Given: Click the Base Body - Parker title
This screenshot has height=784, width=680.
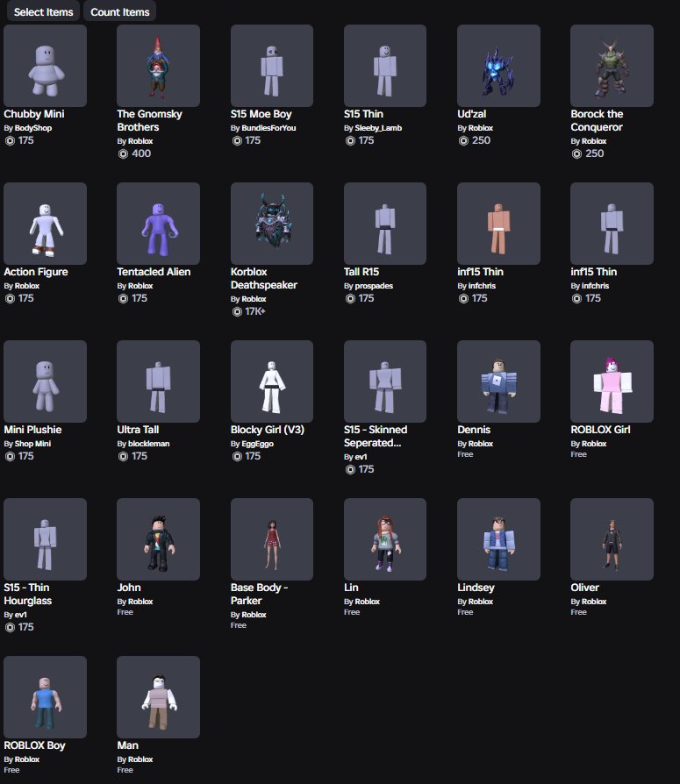Looking at the screenshot, I should pos(259,594).
